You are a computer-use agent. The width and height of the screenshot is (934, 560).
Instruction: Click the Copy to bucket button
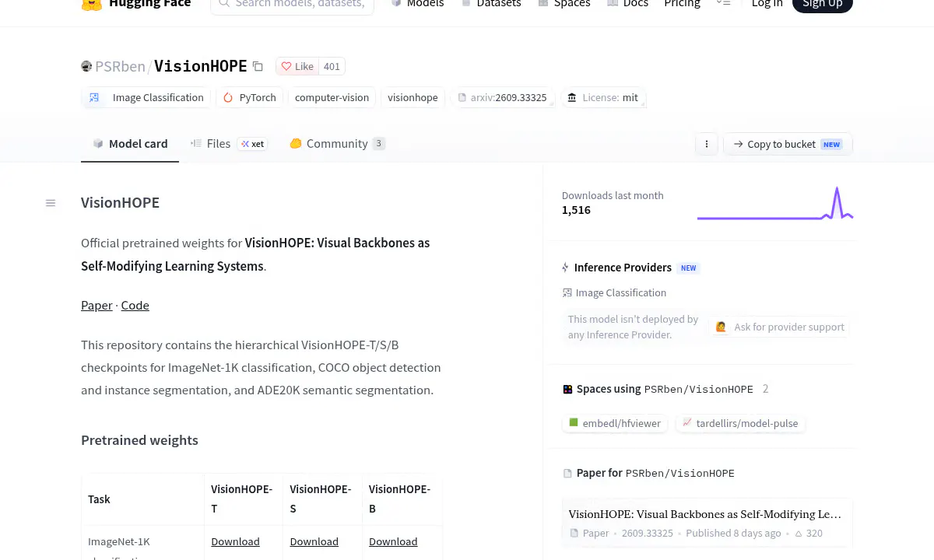pos(788,144)
